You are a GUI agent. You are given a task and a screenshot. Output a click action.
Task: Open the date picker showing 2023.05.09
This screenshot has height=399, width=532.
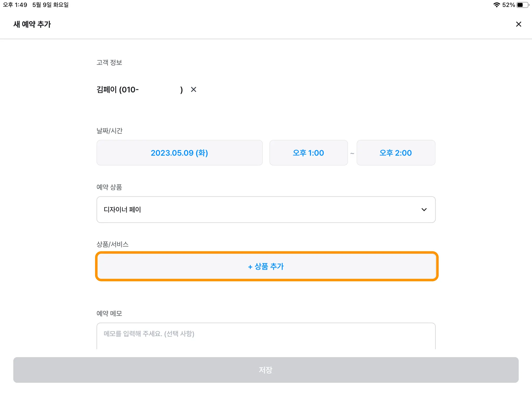[179, 153]
